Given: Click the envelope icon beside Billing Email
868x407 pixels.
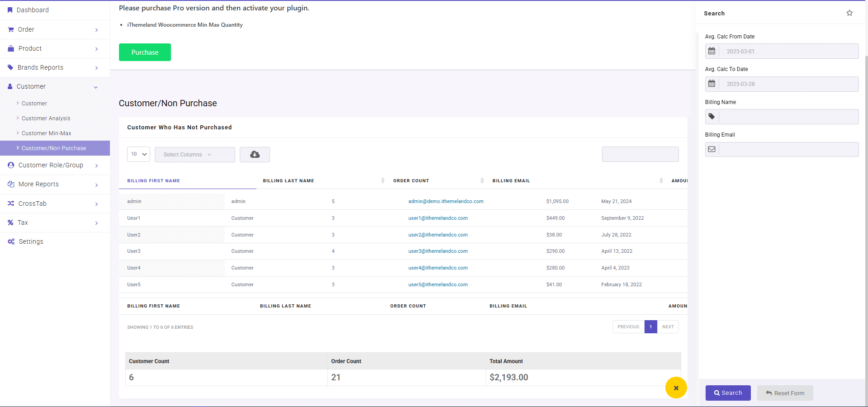Looking at the screenshot, I should [x=712, y=149].
